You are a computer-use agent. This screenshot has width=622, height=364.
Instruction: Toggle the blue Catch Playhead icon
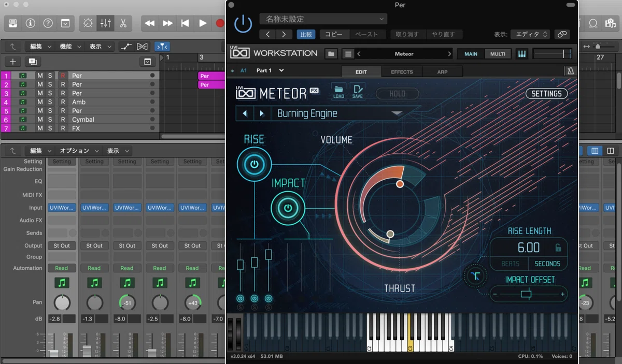tap(162, 47)
